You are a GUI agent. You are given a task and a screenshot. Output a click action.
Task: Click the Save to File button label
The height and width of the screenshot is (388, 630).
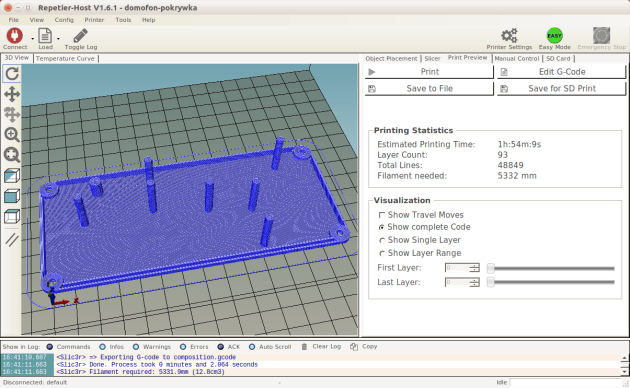tap(430, 89)
